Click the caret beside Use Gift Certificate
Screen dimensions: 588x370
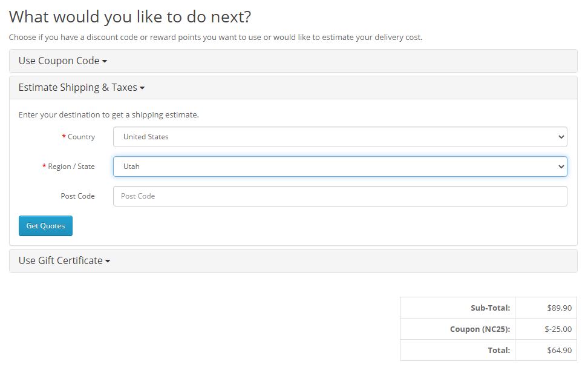click(x=108, y=261)
